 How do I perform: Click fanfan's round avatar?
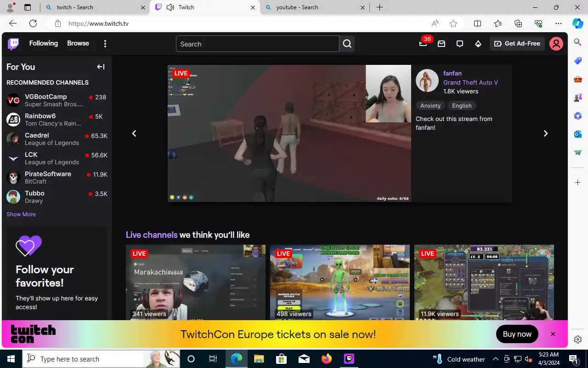coord(427,81)
